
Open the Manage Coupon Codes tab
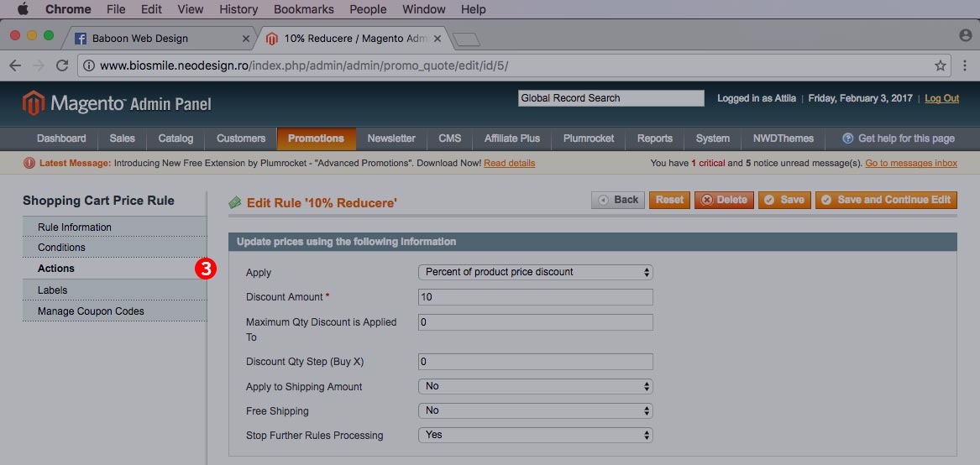click(x=91, y=311)
